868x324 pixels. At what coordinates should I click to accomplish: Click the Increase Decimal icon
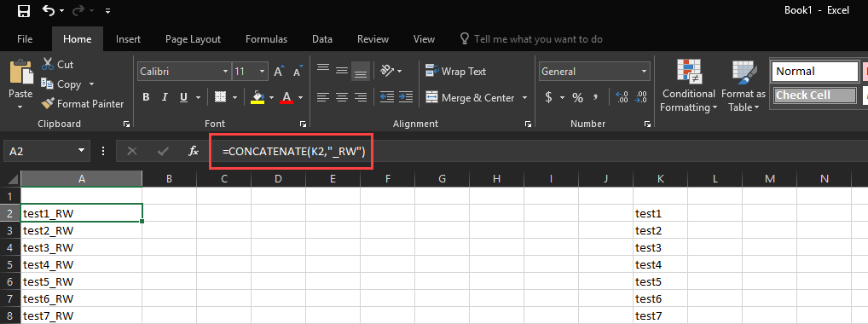(x=622, y=97)
